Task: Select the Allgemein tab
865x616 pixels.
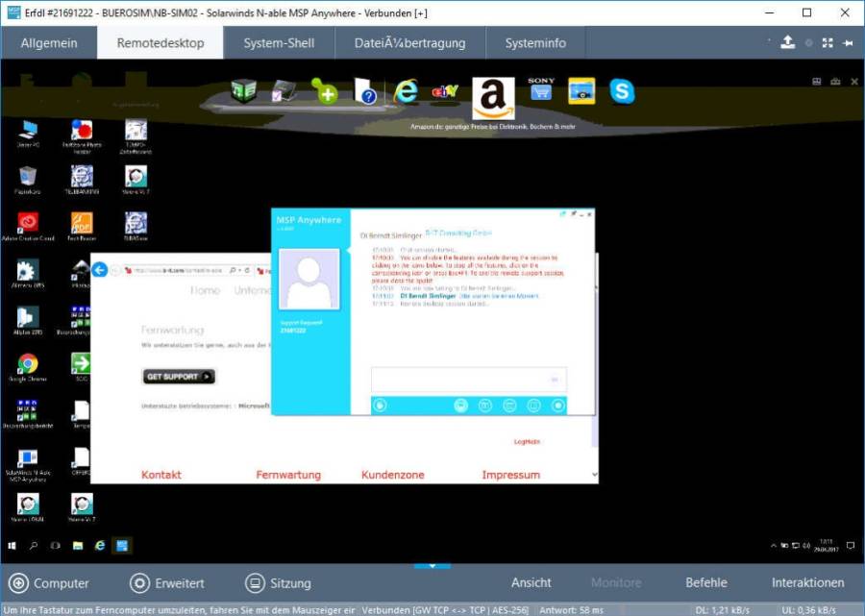Action: pyautogui.click(x=48, y=43)
